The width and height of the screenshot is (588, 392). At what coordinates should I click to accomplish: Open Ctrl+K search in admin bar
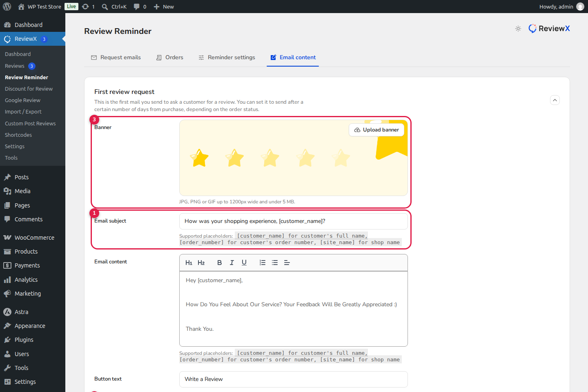point(114,7)
